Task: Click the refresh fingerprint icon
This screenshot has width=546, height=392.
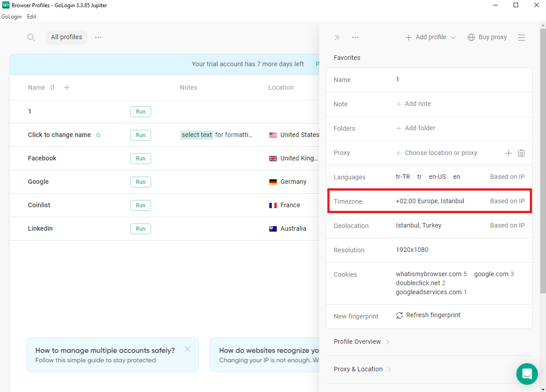Action: point(399,315)
